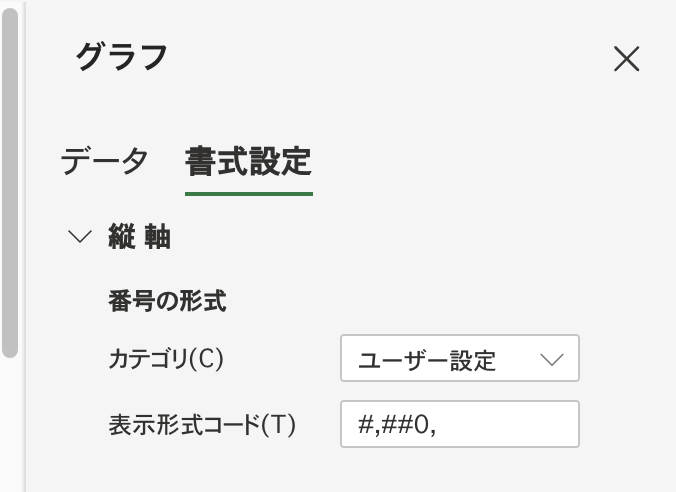Collapse the 縦軸 section chevron

tap(79, 238)
